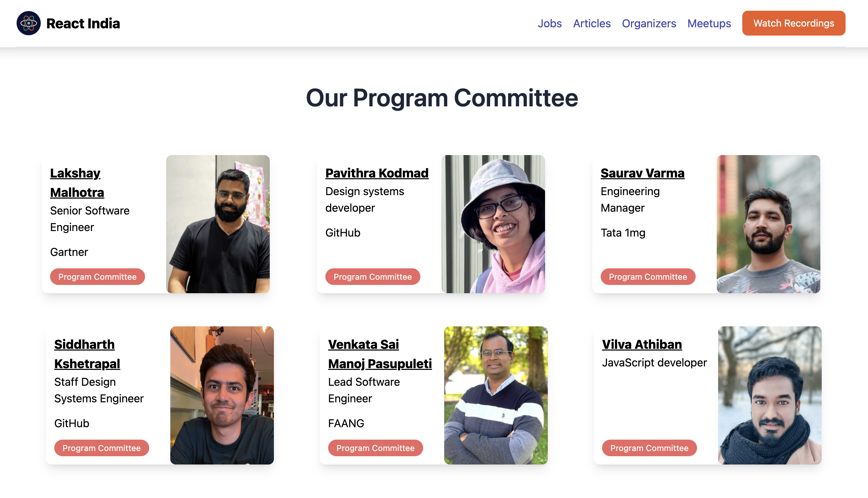Click the React India site title text
Screen dimensions: 868x498
click(x=83, y=23)
